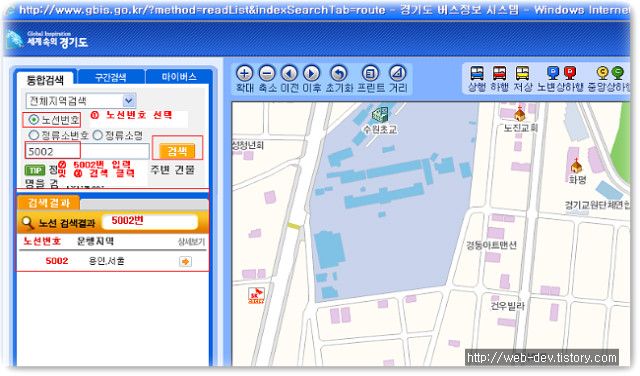Click the yellow 중앙상하행 stop icon

(x=602, y=73)
